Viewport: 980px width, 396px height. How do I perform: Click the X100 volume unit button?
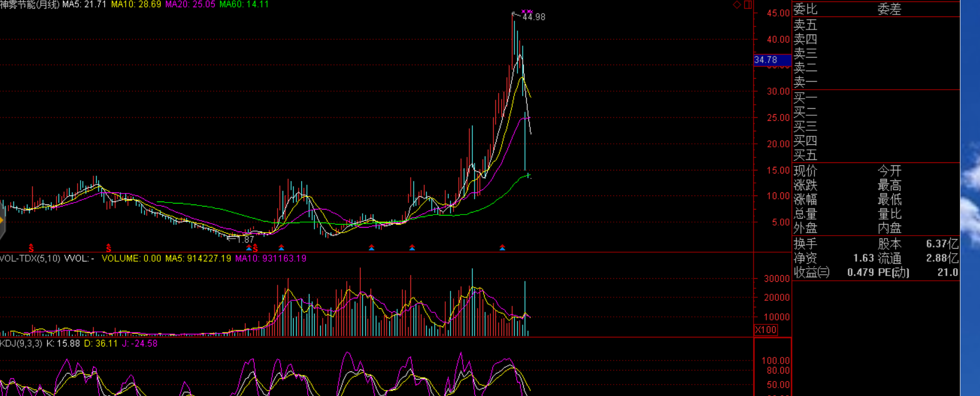766,330
